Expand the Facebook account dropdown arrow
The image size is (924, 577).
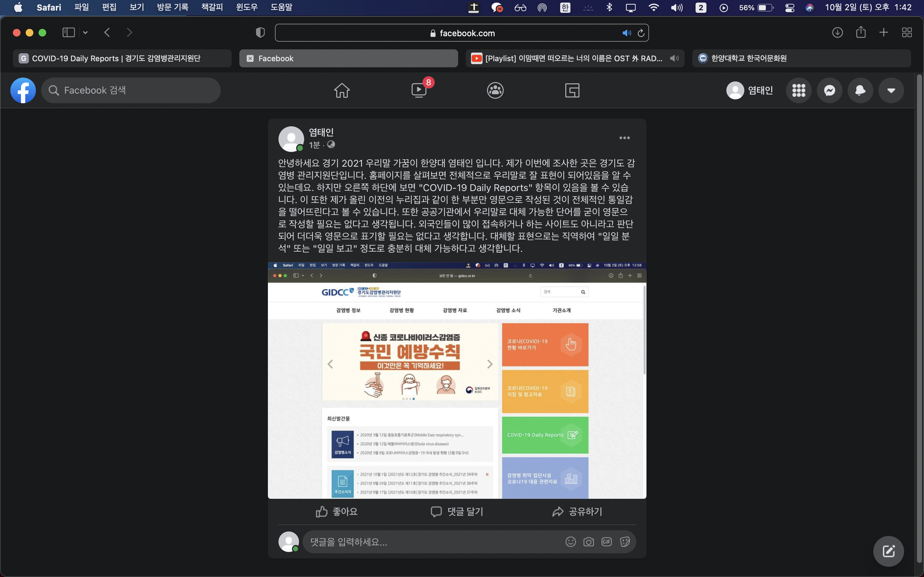click(891, 90)
